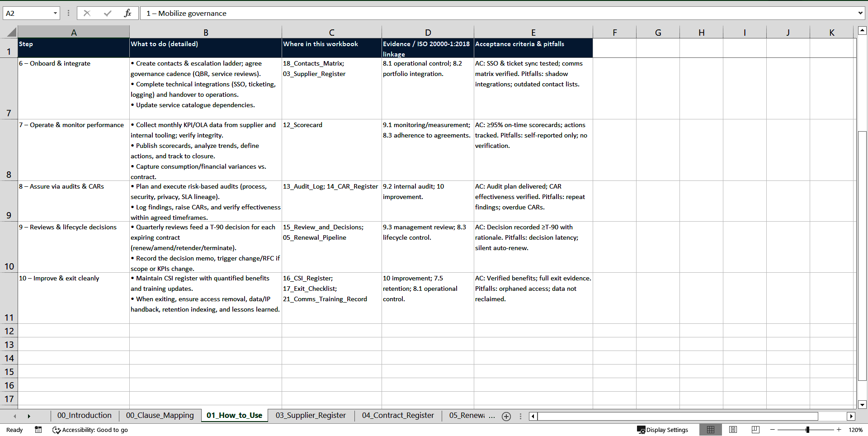
Task: Add a new sheet with plus icon
Action: point(506,416)
